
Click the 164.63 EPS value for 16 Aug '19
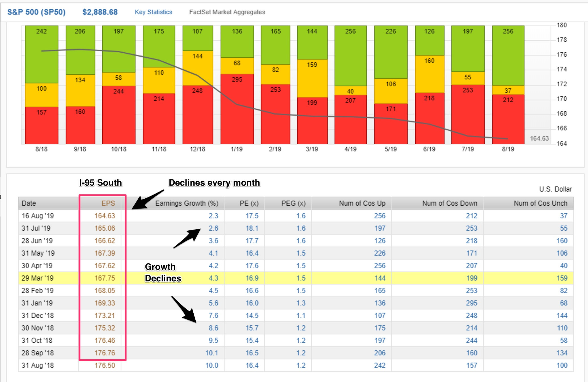pyautogui.click(x=105, y=216)
